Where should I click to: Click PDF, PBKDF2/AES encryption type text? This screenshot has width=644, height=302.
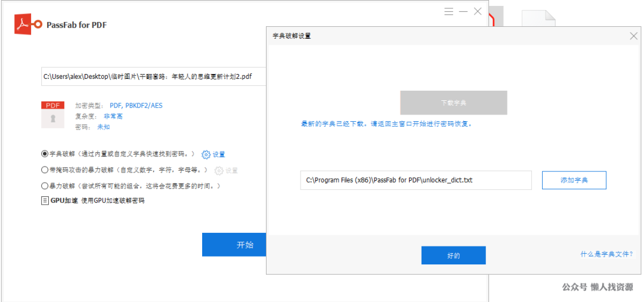[136, 106]
